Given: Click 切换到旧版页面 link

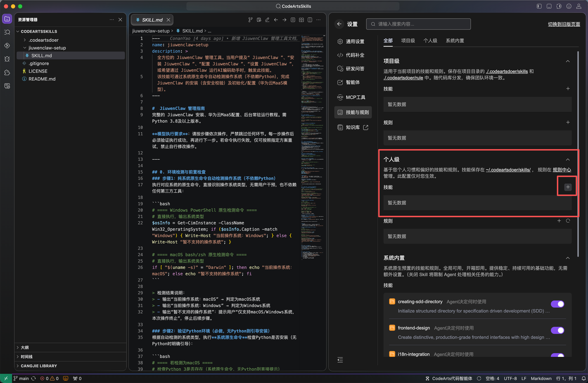Looking at the screenshot, I should (x=564, y=24).
